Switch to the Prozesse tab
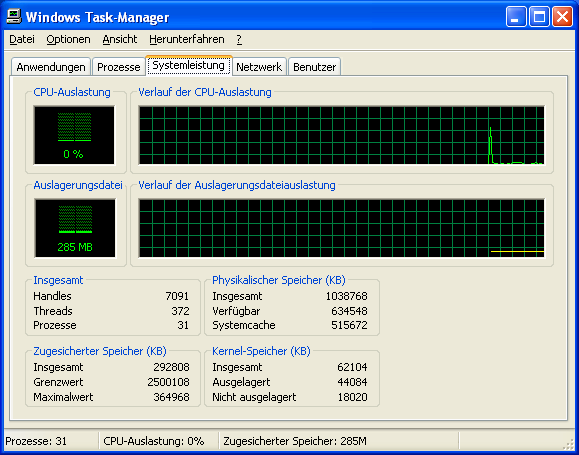Screen dimensions: 579x455 tap(119, 67)
